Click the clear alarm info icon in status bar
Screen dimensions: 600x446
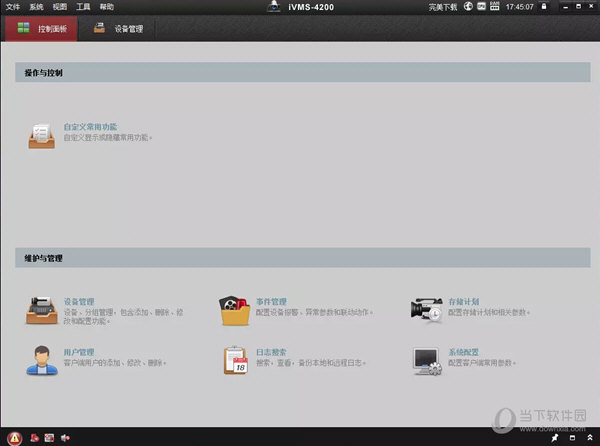[x=34, y=438]
